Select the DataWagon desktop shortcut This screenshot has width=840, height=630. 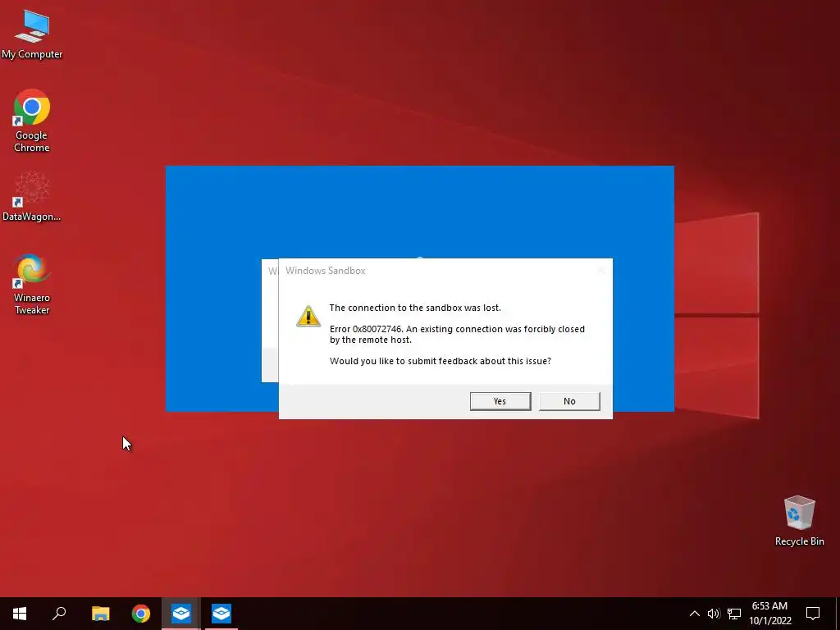tap(32, 196)
